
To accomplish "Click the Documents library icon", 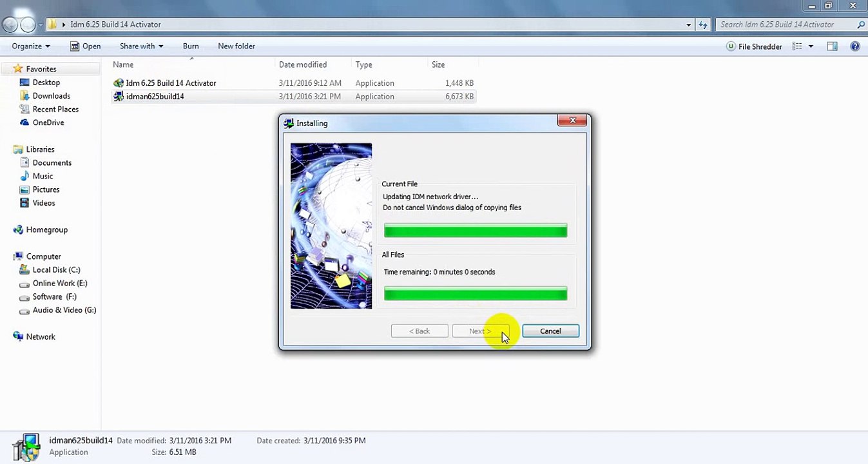I will 24,163.
